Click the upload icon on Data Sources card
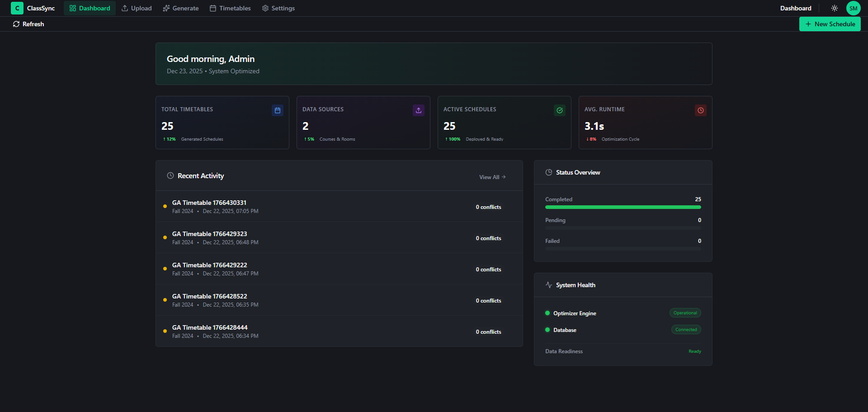Viewport: 868px width, 412px height. (419, 110)
